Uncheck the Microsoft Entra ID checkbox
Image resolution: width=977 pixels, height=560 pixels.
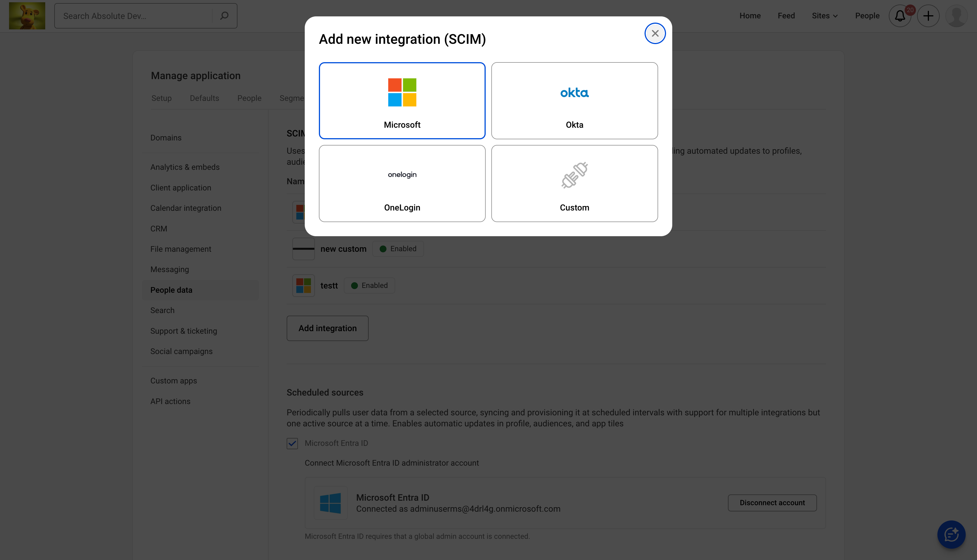[x=292, y=443]
